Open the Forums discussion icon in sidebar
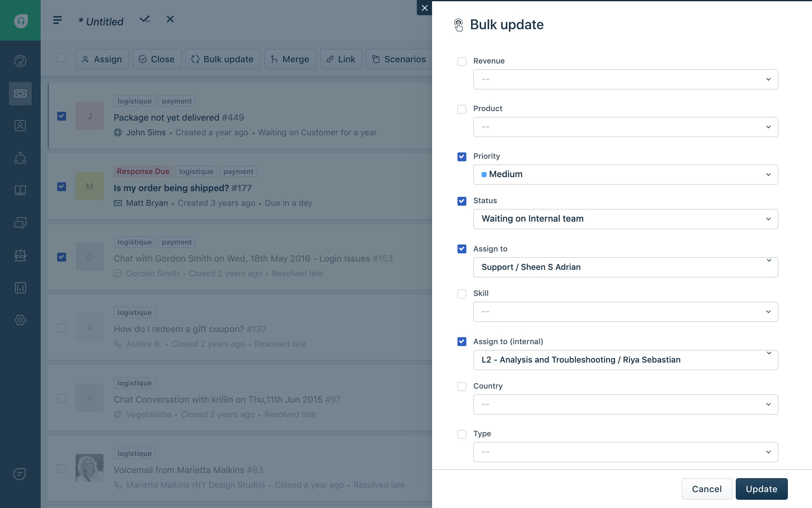 20,223
